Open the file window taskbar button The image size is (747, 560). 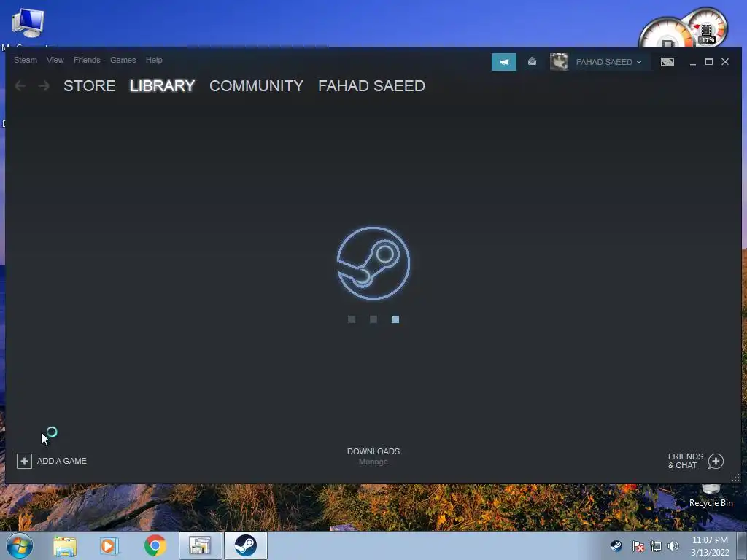click(x=200, y=545)
